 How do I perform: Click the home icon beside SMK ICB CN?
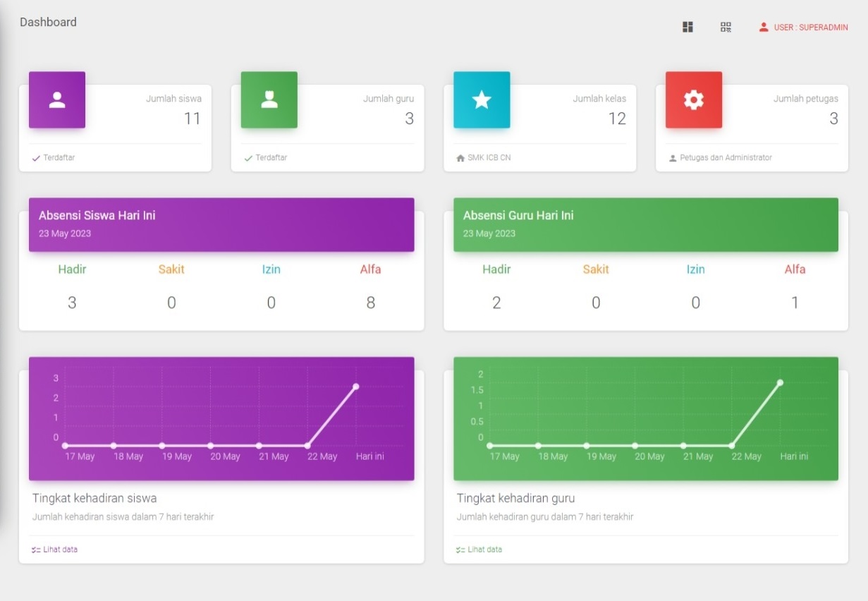pos(460,158)
